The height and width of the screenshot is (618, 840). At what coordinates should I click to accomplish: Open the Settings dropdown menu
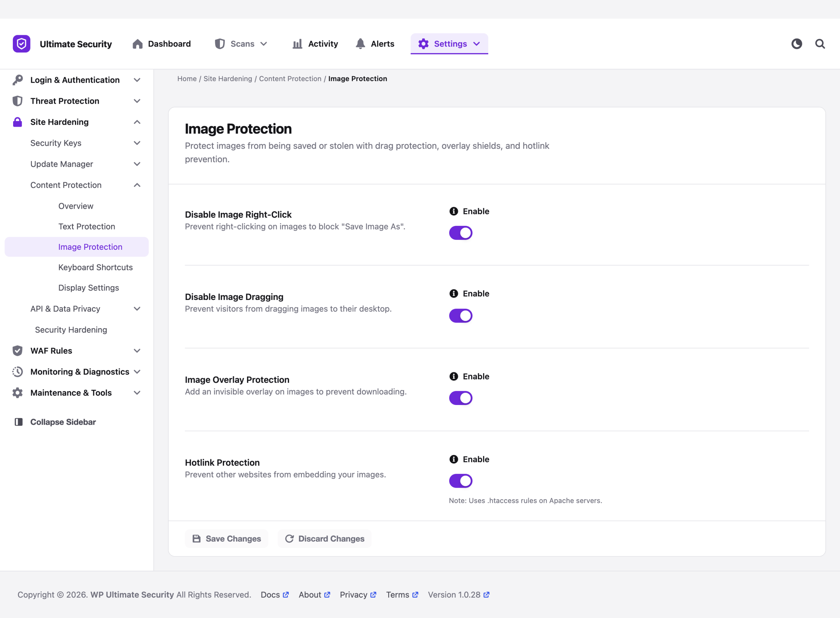pyautogui.click(x=449, y=44)
